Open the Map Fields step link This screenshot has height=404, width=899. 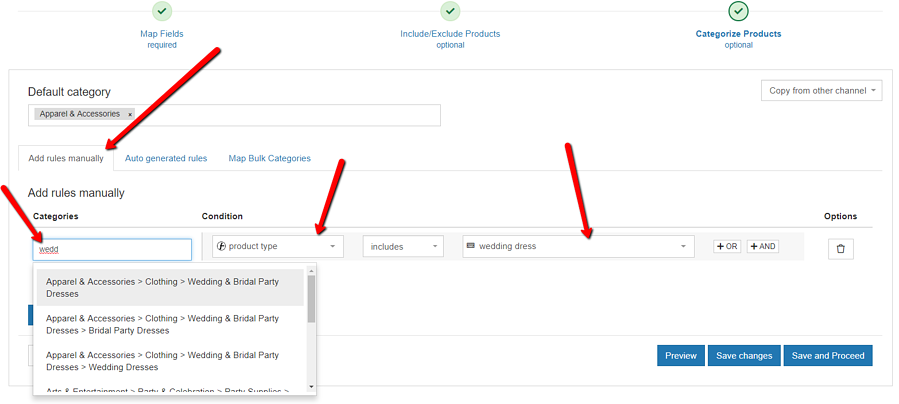(162, 34)
